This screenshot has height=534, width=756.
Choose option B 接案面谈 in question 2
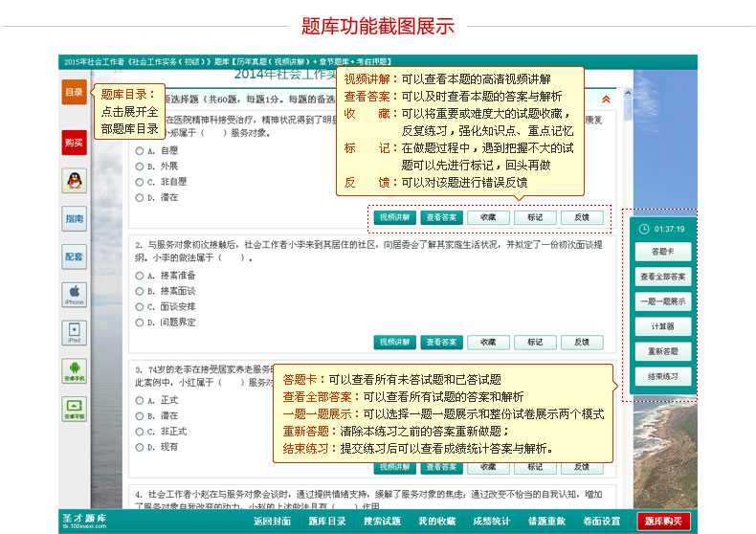pos(140,291)
